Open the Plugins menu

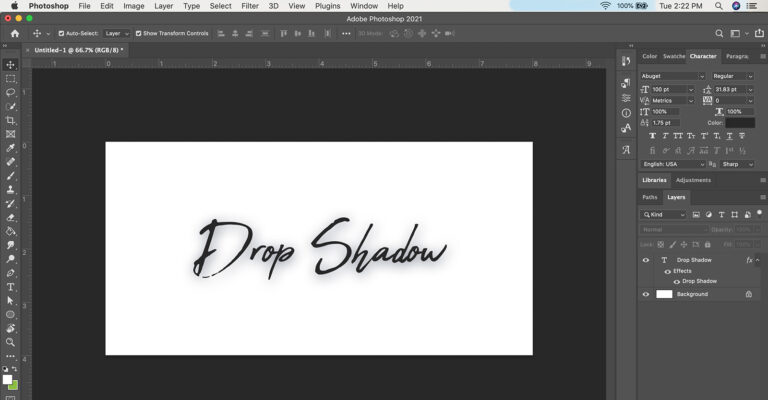(x=327, y=6)
